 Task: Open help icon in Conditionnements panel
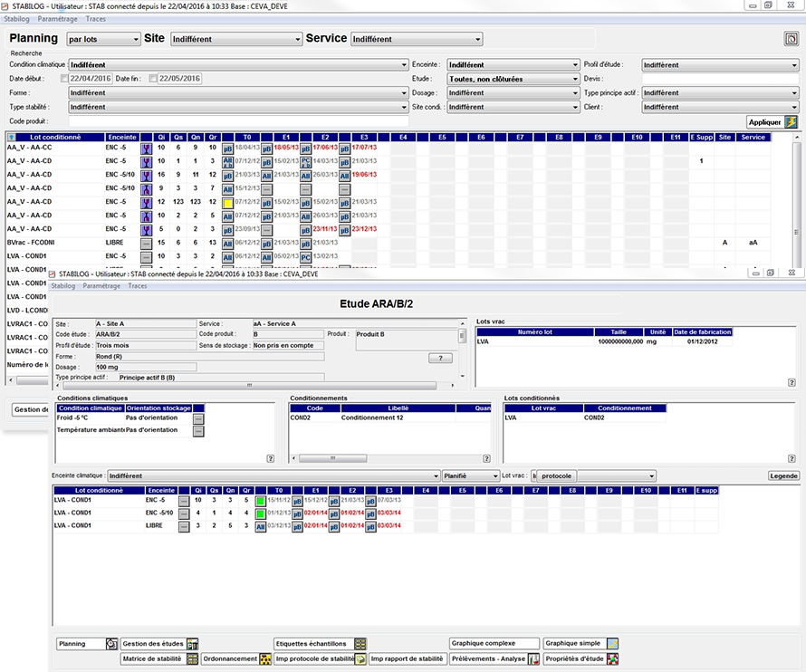click(x=486, y=458)
